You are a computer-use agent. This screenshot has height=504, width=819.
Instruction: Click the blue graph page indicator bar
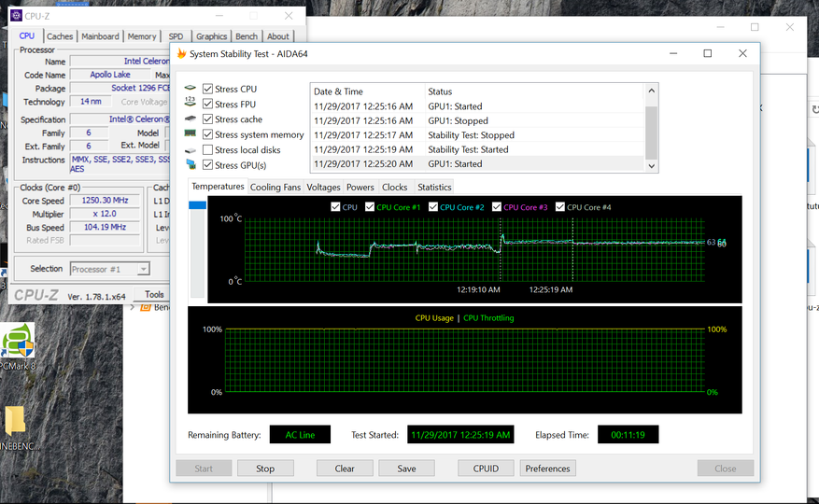(197, 205)
